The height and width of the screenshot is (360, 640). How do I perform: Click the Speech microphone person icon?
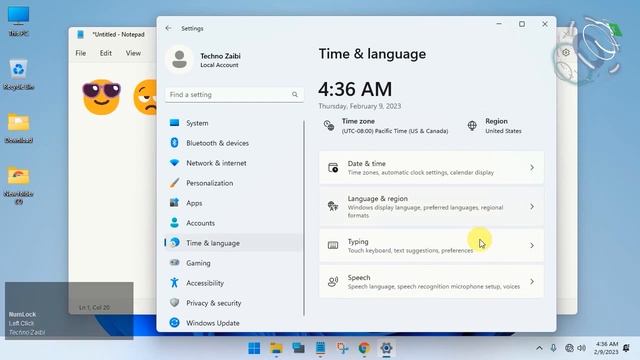(x=333, y=281)
